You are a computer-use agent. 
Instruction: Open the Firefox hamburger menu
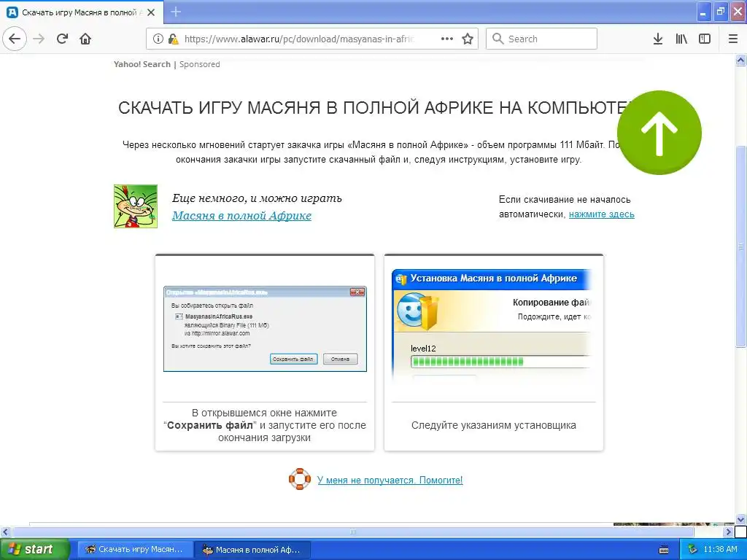tap(733, 39)
